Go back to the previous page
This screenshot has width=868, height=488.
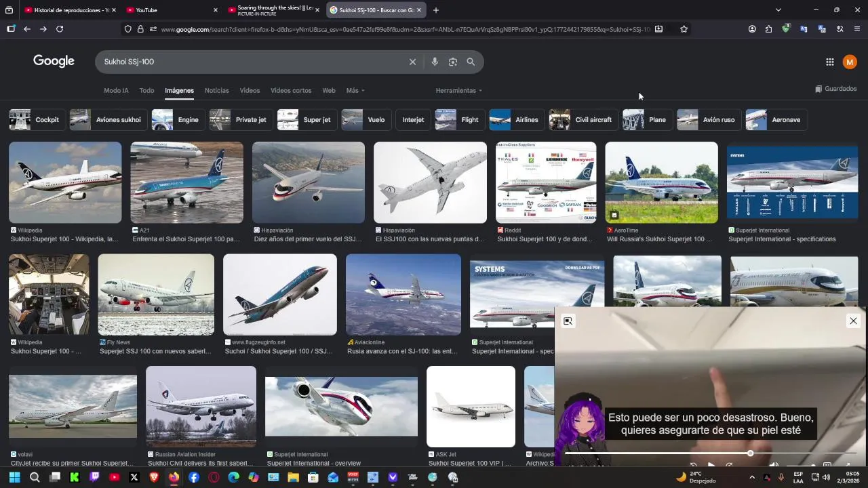pos(27,29)
